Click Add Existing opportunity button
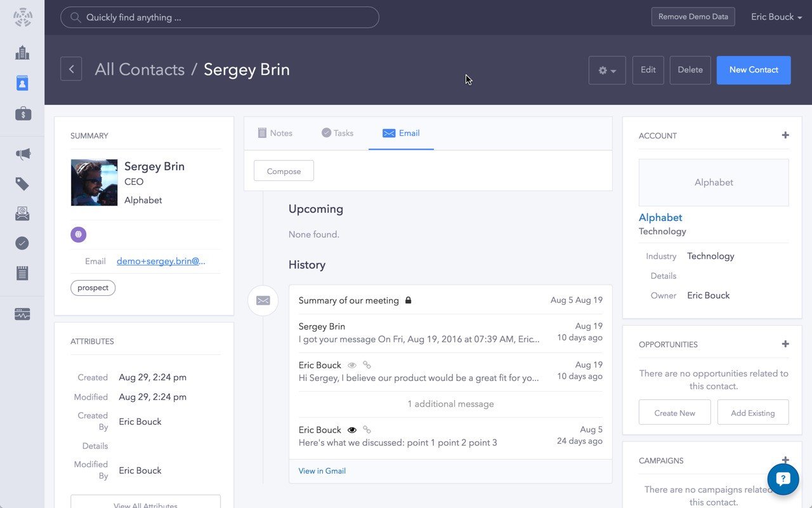The width and height of the screenshot is (812, 508). click(752, 413)
